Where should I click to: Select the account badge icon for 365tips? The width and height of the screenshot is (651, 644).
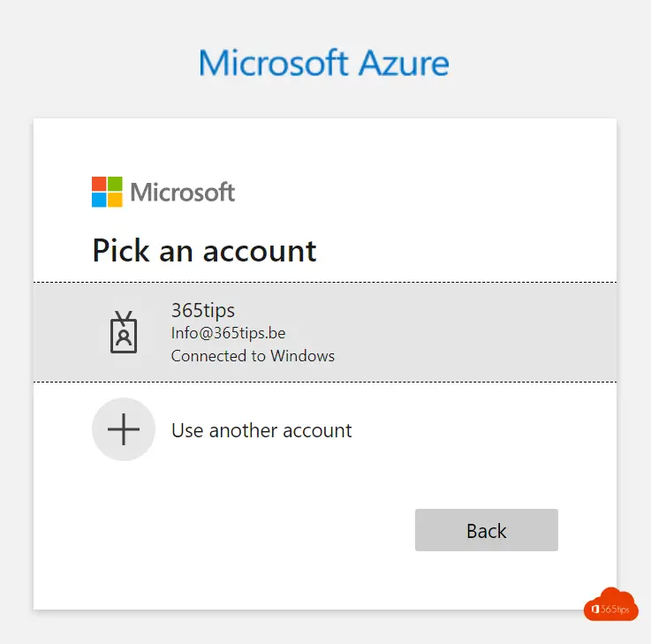click(x=124, y=332)
